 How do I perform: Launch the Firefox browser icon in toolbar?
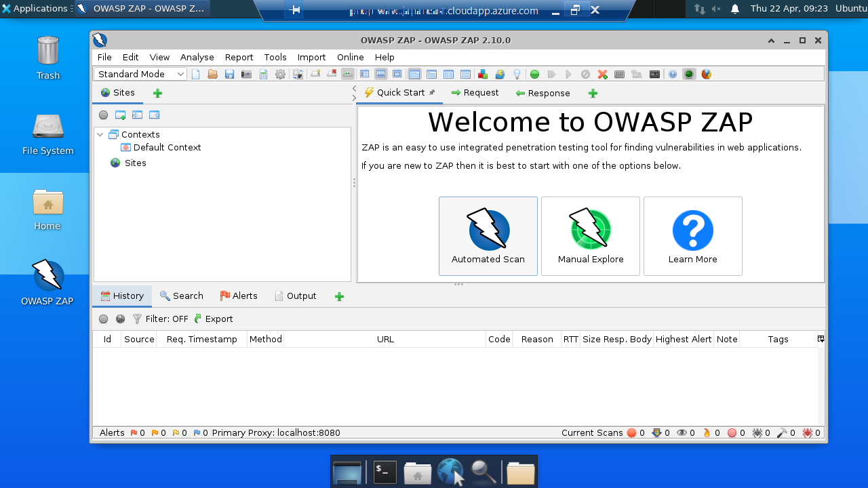tap(707, 74)
